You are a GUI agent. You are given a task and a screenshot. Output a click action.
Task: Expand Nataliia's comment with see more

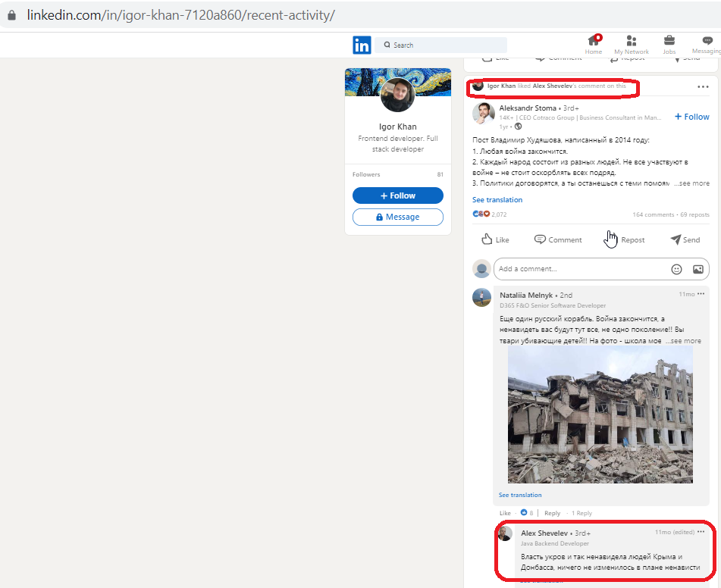click(x=683, y=341)
